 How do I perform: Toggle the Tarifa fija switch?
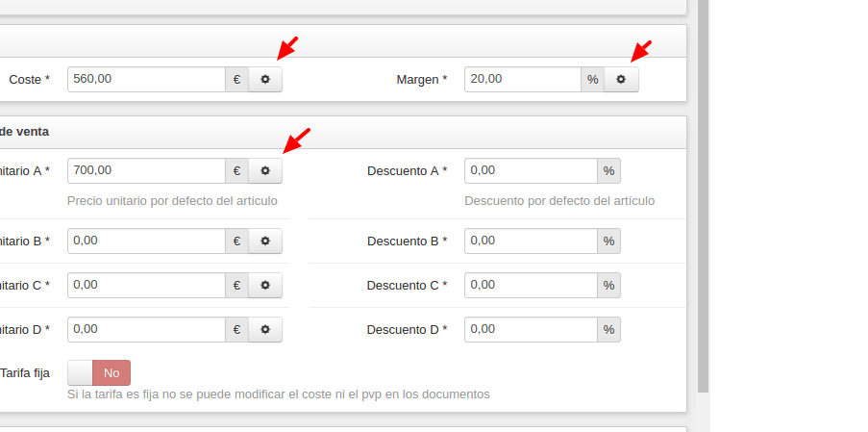pos(99,372)
